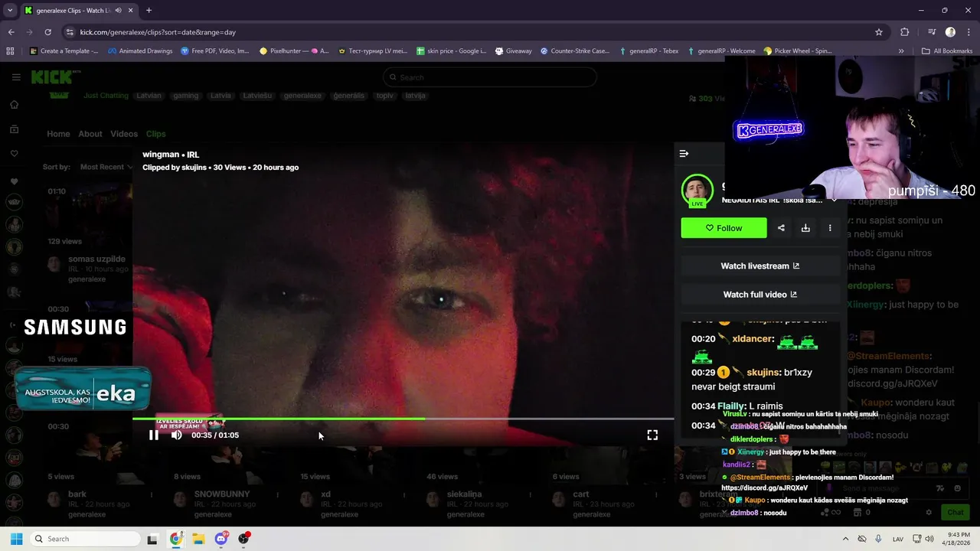Open options menu for xd clip
Image resolution: width=980 pixels, height=551 pixels.
click(403, 495)
